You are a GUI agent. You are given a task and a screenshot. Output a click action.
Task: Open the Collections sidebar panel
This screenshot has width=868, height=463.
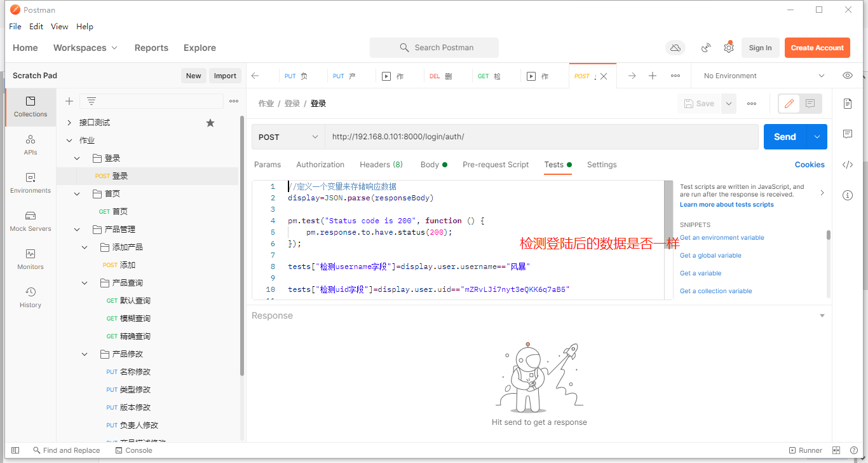point(31,106)
